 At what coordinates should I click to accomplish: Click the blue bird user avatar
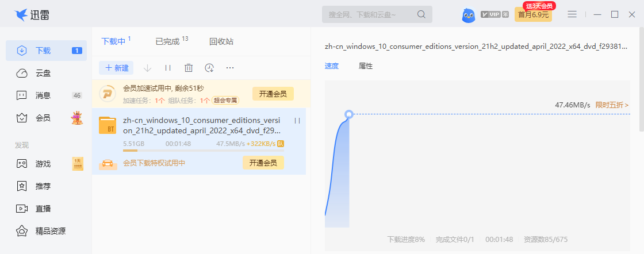coord(469,15)
